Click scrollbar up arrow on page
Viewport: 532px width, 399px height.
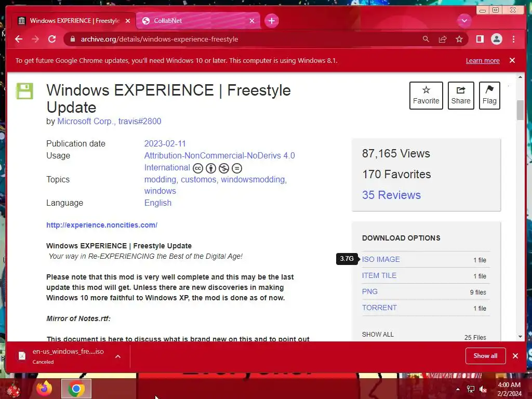(520, 77)
